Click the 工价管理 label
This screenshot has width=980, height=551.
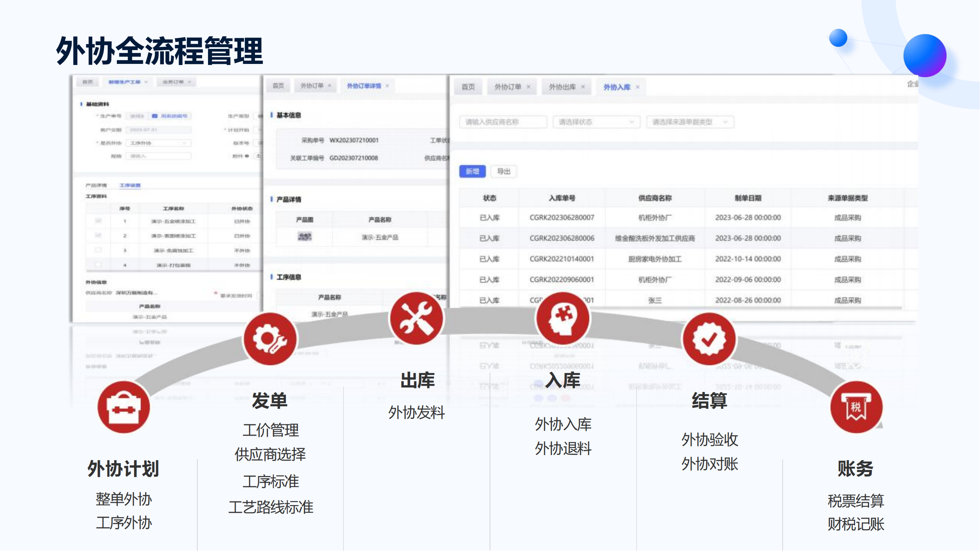point(270,431)
